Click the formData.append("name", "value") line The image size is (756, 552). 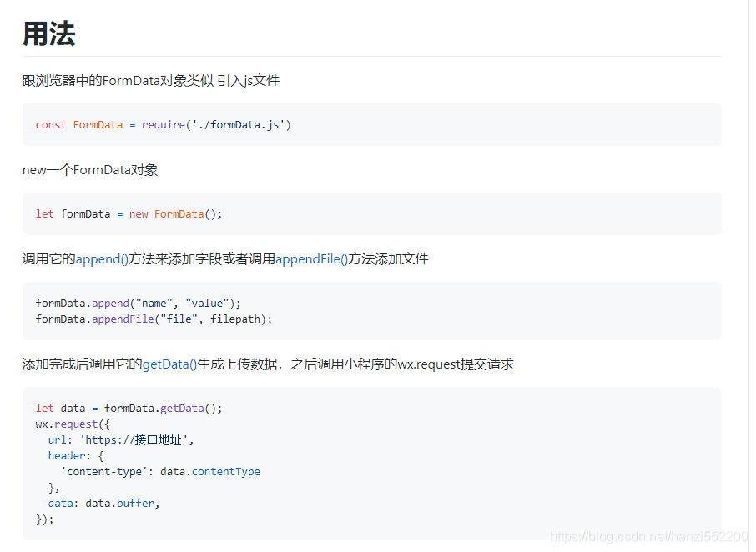[138, 303]
